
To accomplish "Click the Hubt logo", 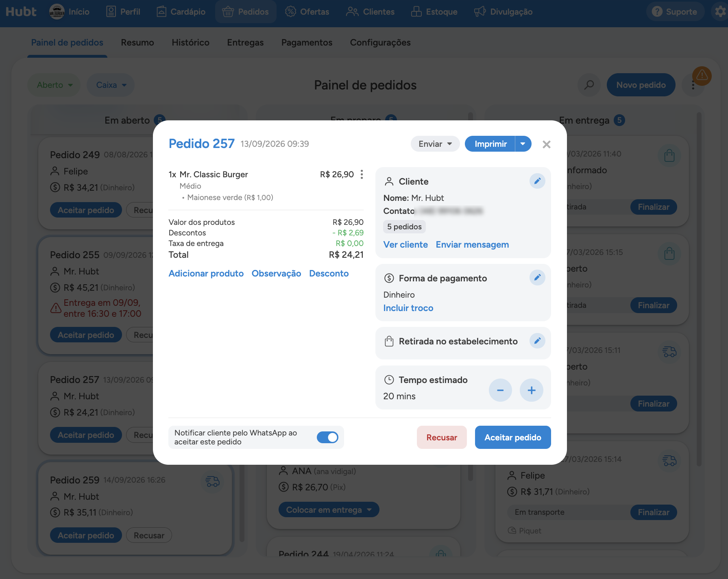I will 21,12.
